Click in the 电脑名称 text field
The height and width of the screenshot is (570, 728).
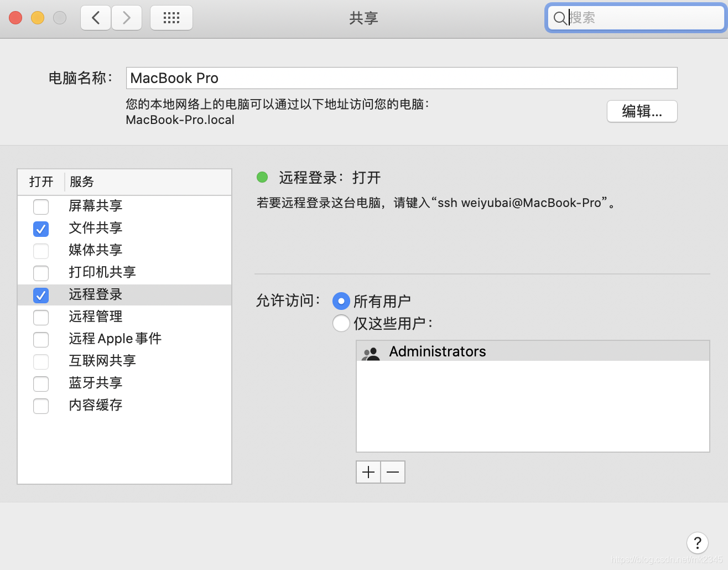(x=402, y=78)
